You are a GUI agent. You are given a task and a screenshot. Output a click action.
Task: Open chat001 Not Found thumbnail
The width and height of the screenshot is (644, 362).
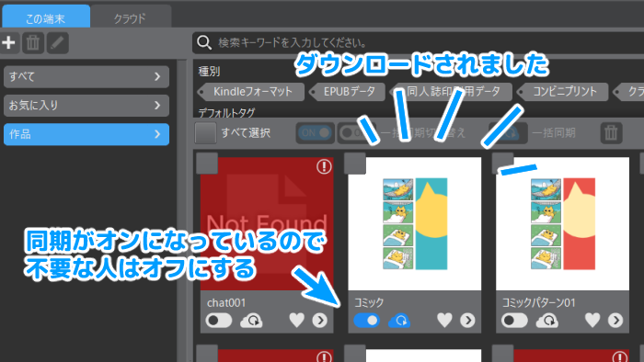tap(267, 224)
